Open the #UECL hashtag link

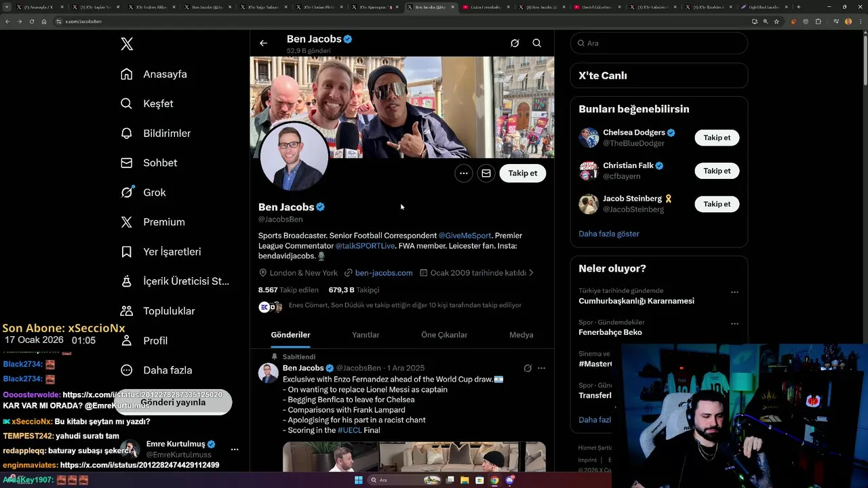(x=350, y=430)
